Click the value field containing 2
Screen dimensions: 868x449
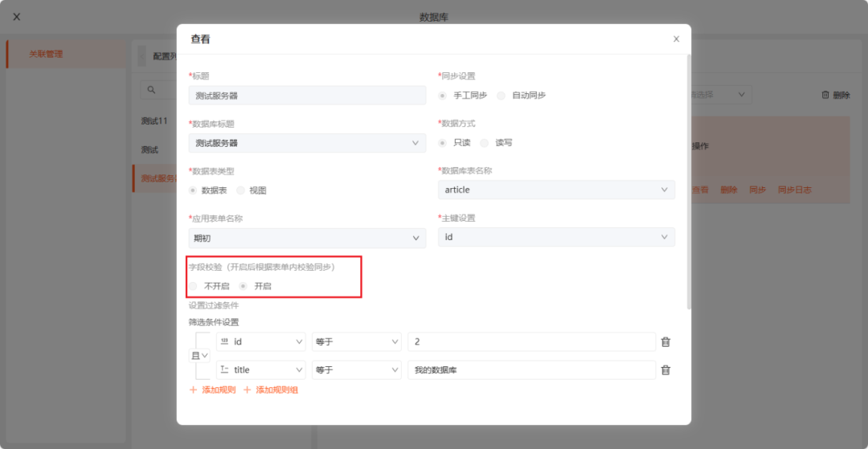pyautogui.click(x=531, y=341)
